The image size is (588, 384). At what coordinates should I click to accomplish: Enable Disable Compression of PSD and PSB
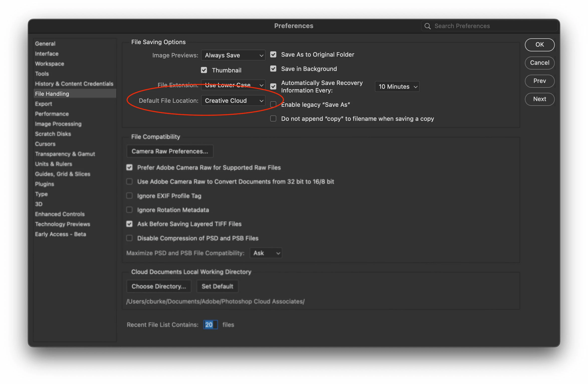(129, 238)
